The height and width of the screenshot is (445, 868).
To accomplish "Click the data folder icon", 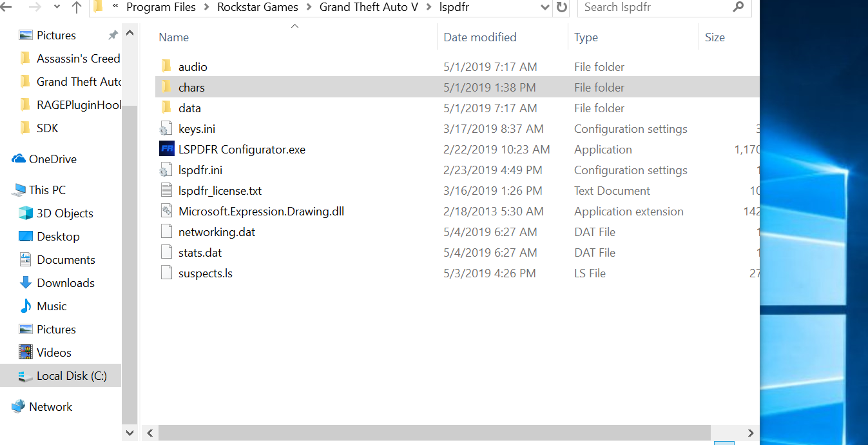I will click(166, 108).
